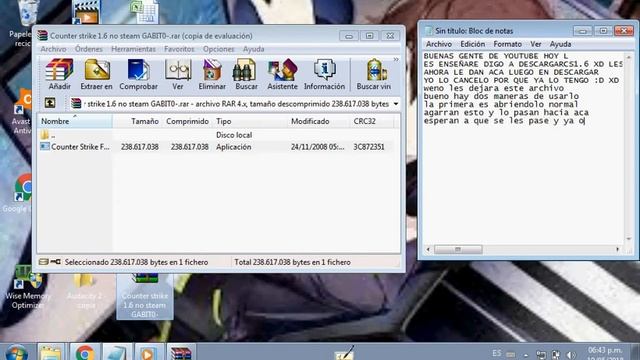The width and height of the screenshot is (640, 360).
Task: Click the Buscar binoculars icon
Action: point(246,74)
